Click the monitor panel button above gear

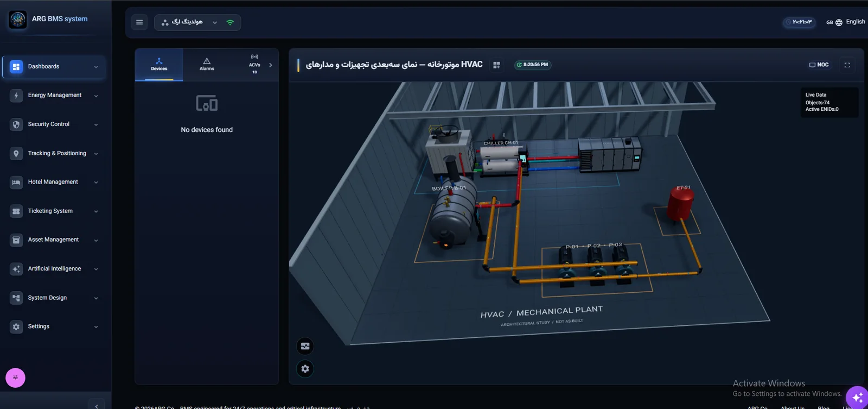(x=305, y=346)
